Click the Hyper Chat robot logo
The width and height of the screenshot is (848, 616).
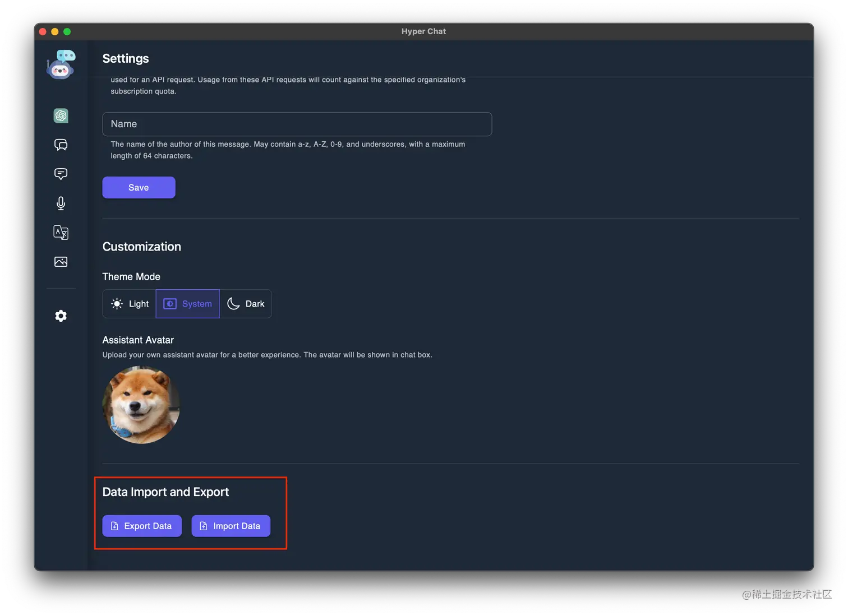[x=61, y=64]
